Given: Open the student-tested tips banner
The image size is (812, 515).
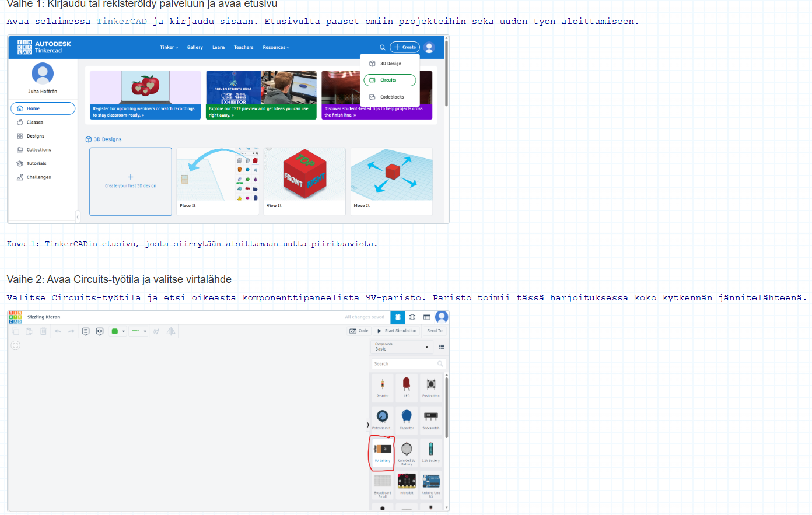Looking at the screenshot, I should point(377,95).
